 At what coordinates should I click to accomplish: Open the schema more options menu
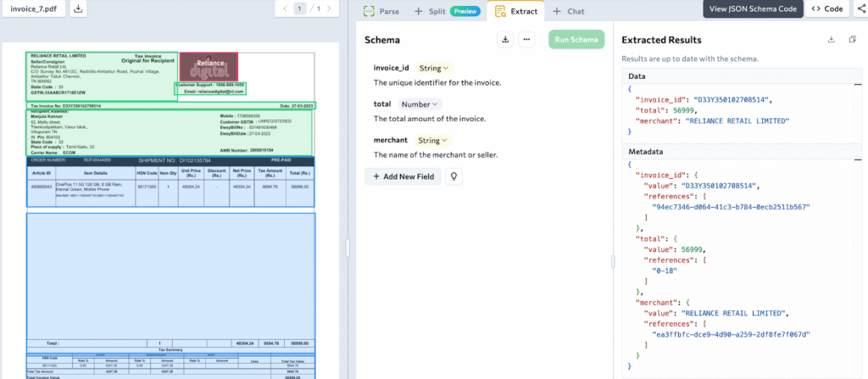tap(526, 39)
